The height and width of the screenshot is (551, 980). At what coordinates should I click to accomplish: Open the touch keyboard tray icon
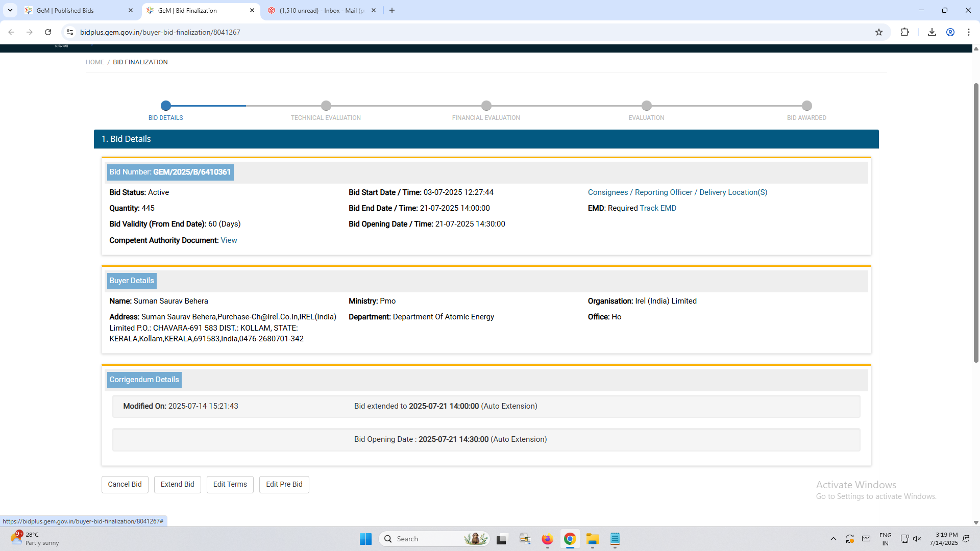click(866, 539)
